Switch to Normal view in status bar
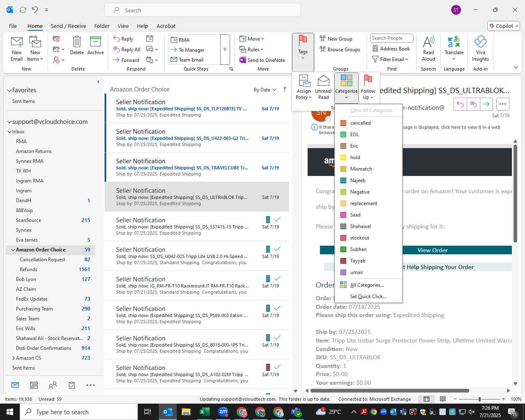Screen dimensions: 525x420 tap(427, 399)
